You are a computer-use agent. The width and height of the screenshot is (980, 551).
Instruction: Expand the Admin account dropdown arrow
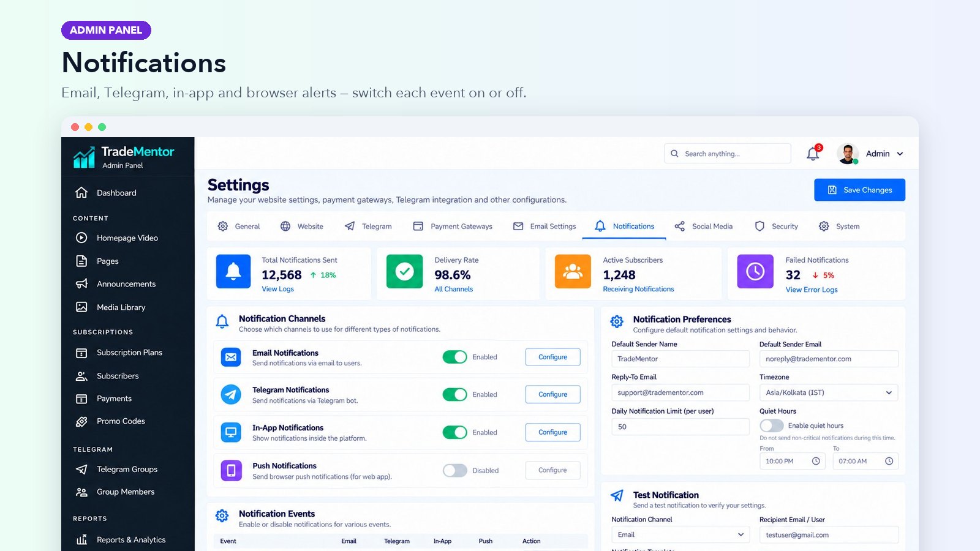[x=900, y=154]
